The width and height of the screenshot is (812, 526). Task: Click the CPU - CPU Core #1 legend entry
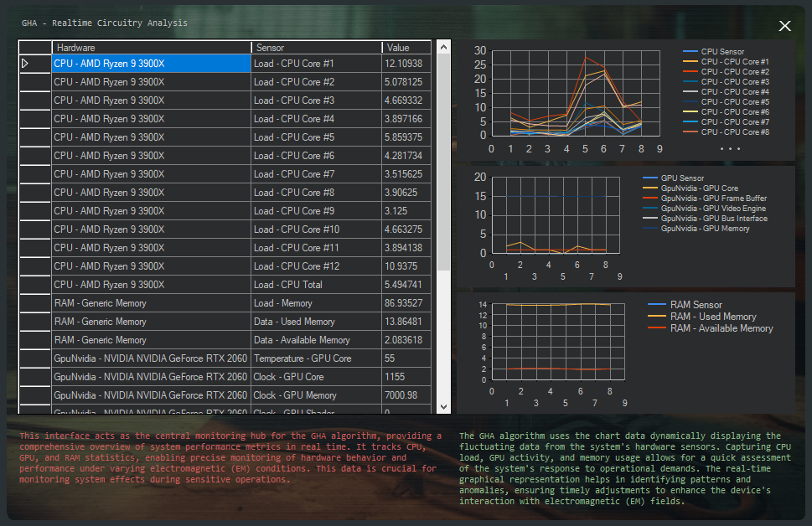point(726,62)
